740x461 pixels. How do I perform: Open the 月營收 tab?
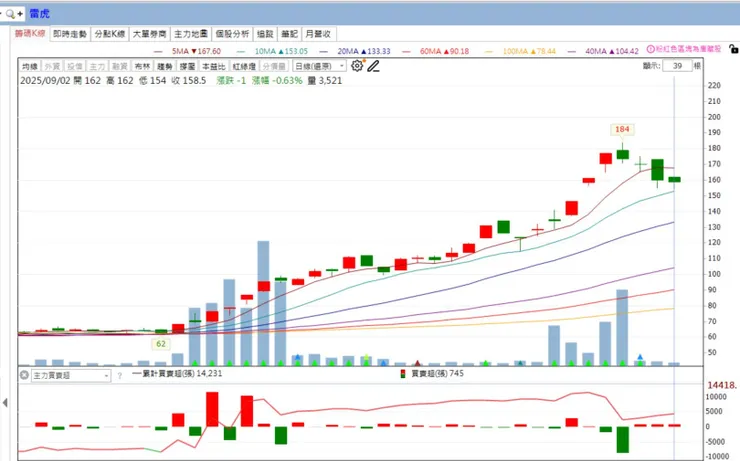(x=318, y=34)
